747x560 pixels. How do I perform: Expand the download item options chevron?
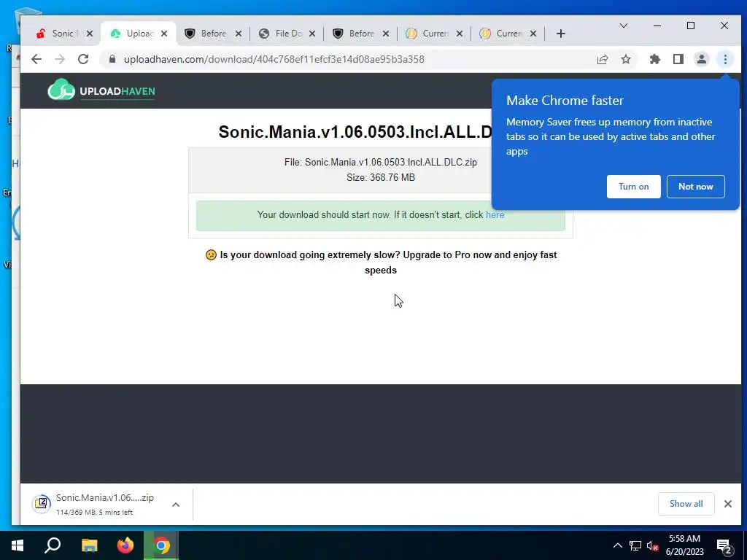point(176,505)
